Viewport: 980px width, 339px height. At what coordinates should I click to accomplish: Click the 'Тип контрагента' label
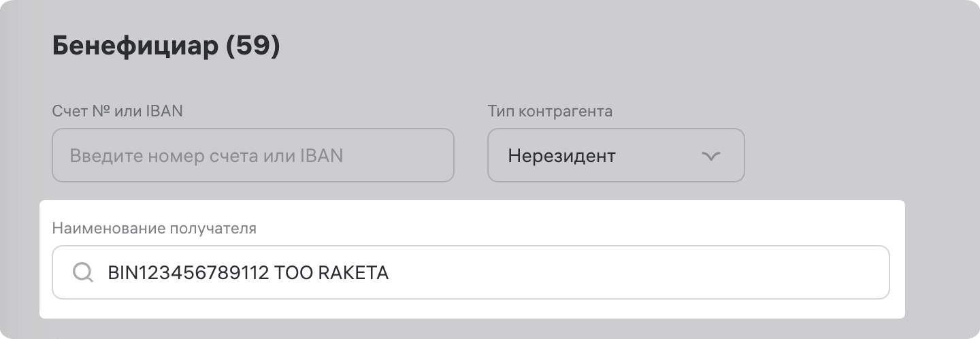point(550,111)
